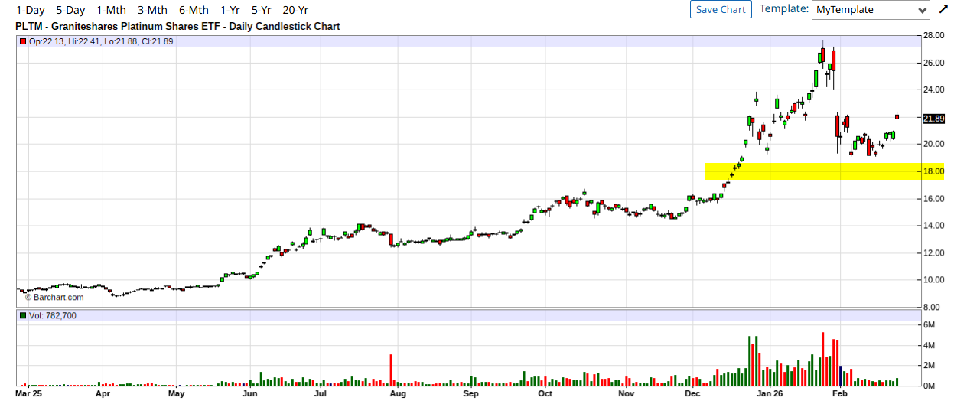
Task: Click the Vol: 782,700 readout text
Action: pyautogui.click(x=53, y=315)
